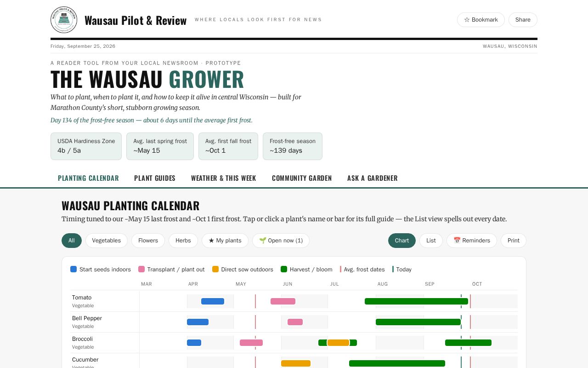Click Bell Pepper's green harvest bar
This screenshot has width=588, height=368.
(418, 322)
